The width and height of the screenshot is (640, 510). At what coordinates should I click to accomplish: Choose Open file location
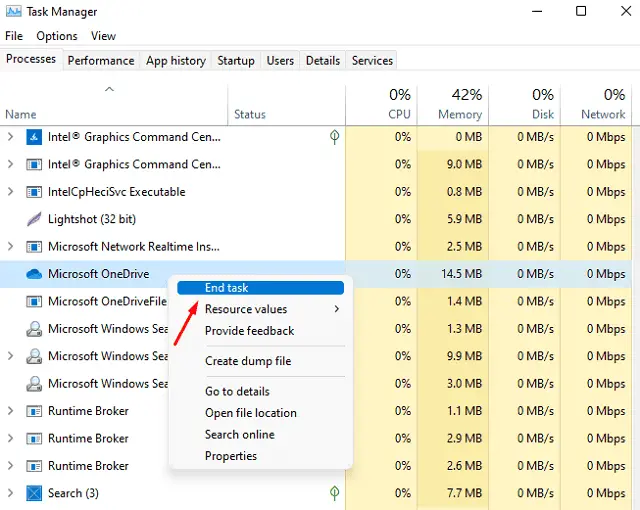[251, 413]
